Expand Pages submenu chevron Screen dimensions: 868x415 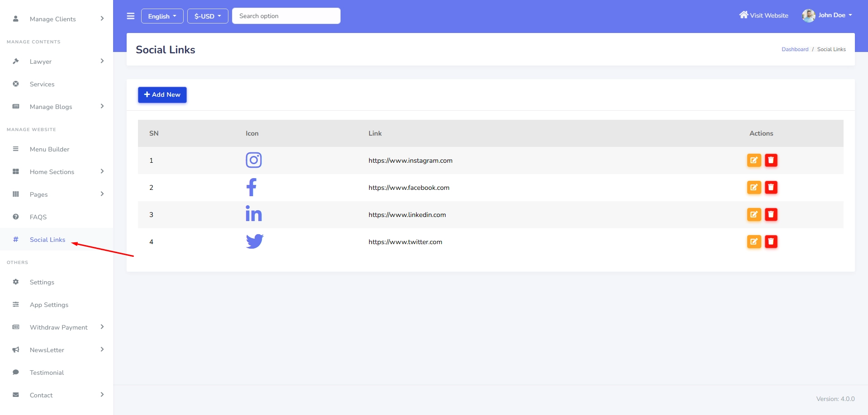click(102, 194)
